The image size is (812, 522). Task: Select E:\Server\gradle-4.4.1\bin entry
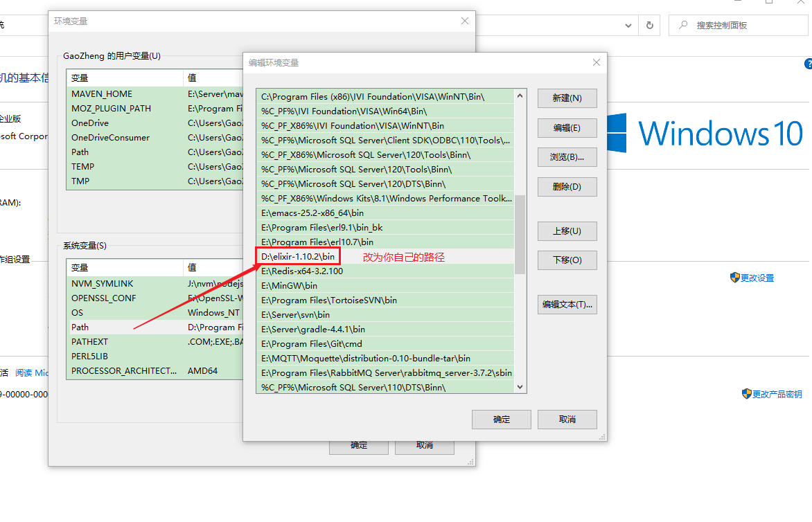tap(385, 329)
